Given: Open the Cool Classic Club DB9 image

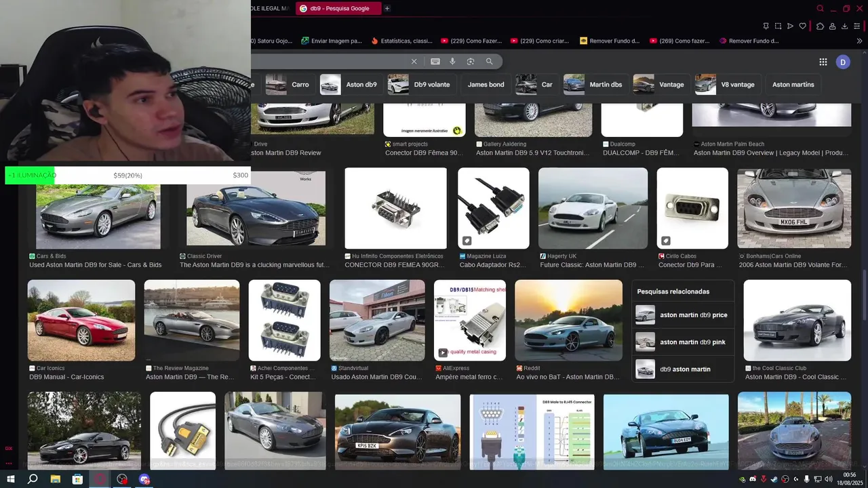Looking at the screenshot, I should coord(797,320).
